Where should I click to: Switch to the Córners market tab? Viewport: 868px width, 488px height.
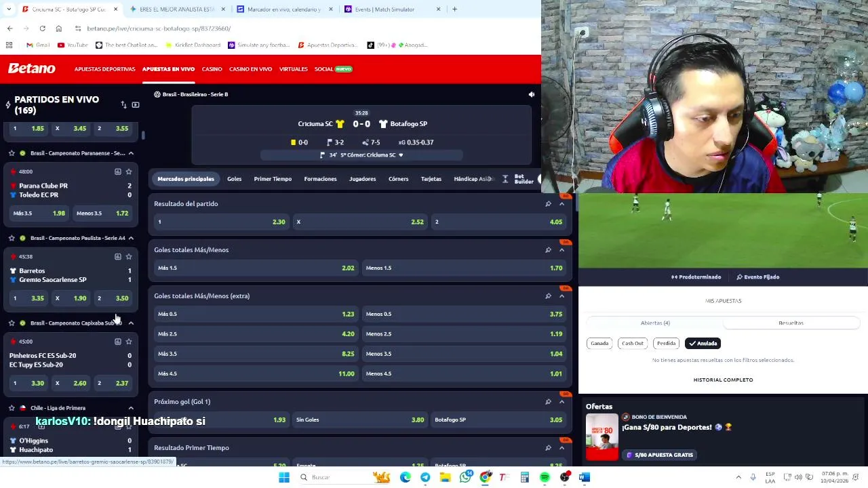coord(398,179)
